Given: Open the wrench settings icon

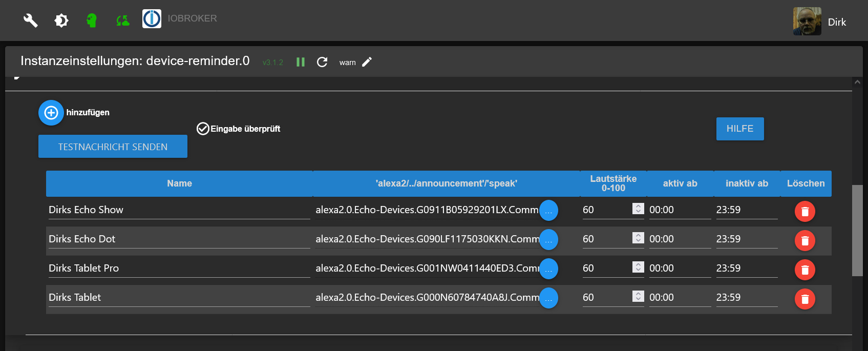Looking at the screenshot, I should point(31,20).
